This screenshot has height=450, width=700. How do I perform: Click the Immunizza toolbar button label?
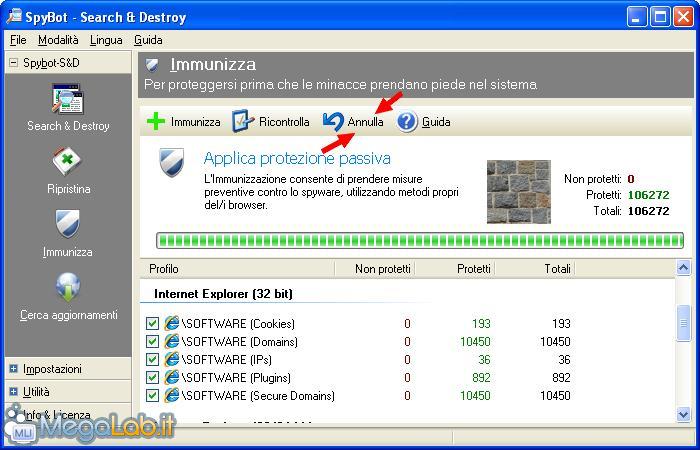[x=196, y=122]
